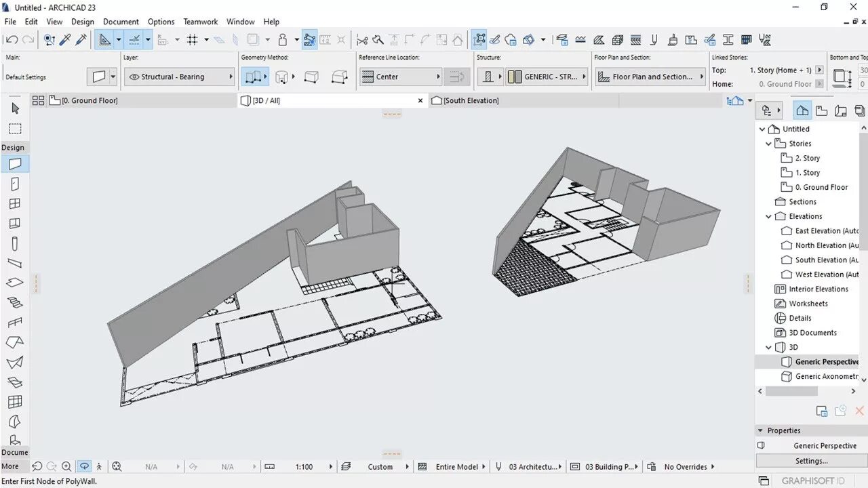Click the Zoom In magnifier
This screenshot has height=488, width=868.
point(66,466)
